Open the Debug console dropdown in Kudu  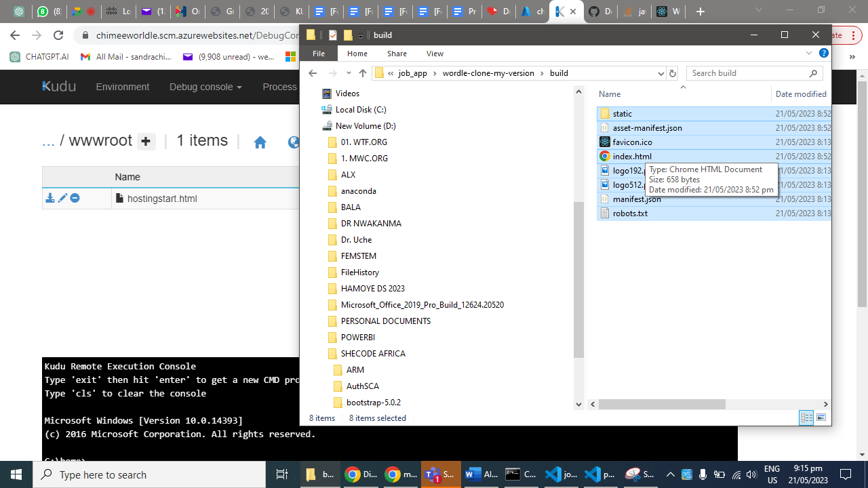click(205, 87)
